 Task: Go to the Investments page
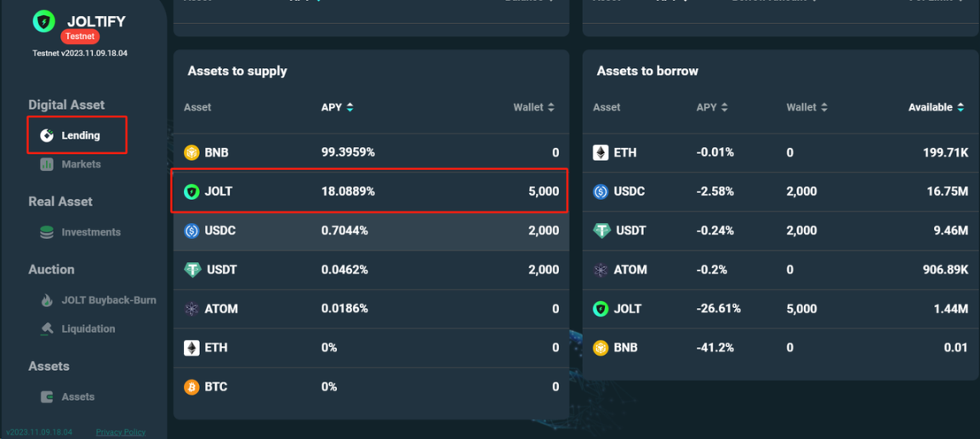(80, 232)
